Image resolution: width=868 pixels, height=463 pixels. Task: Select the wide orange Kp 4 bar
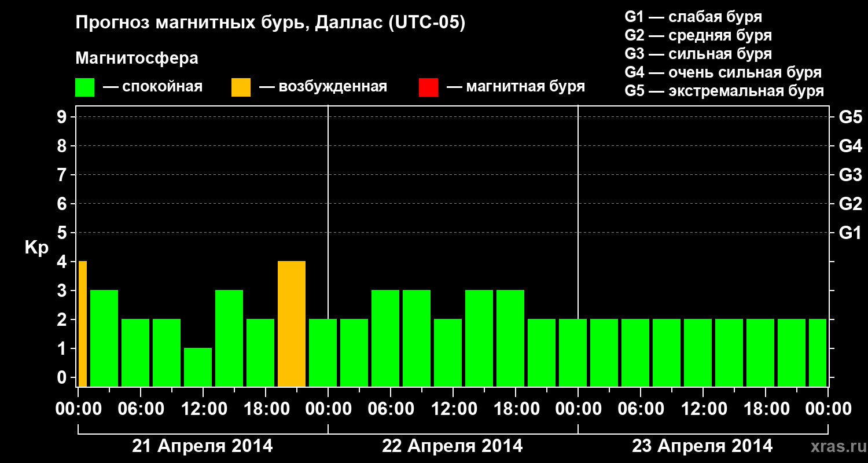point(292,324)
